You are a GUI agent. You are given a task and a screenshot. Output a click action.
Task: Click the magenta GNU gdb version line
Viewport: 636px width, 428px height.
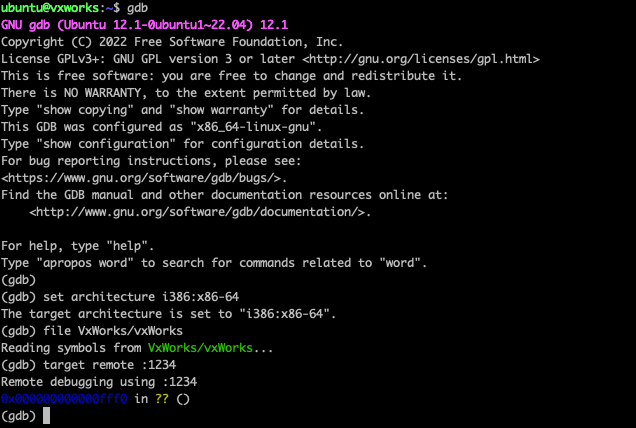[x=144, y=25]
